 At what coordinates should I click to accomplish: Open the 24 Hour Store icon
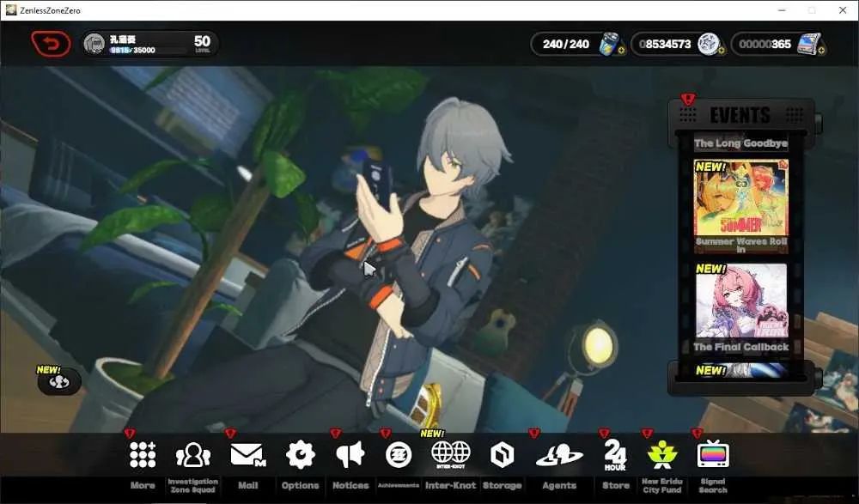[615, 455]
